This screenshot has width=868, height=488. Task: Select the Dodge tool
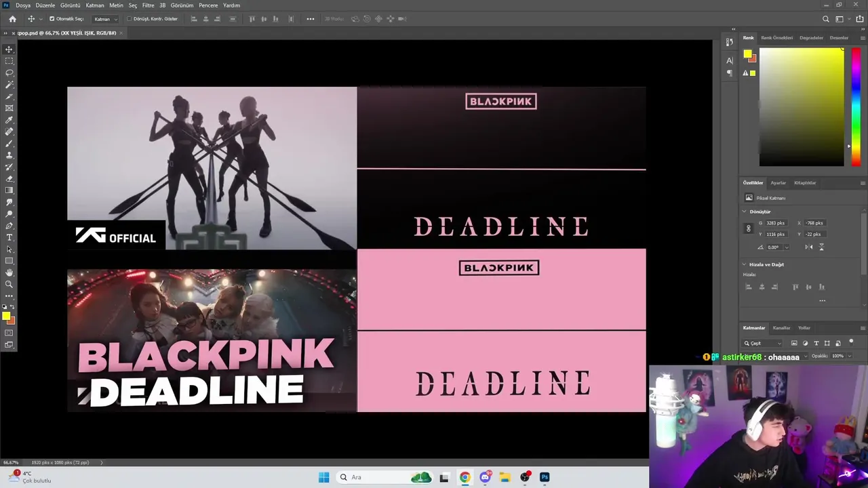pos(9,214)
